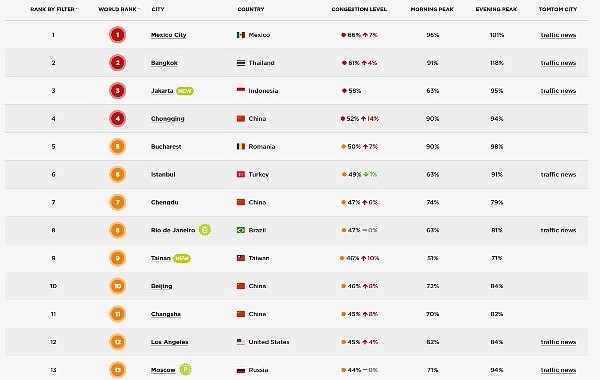Sort by World Rank column header
The height and width of the screenshot is (380, 600).
tap(119, 9)
